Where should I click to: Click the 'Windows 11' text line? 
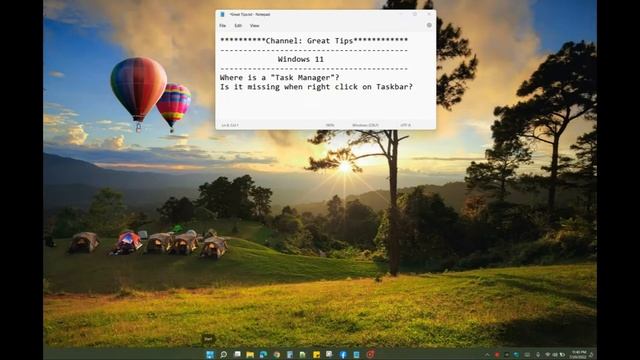(x=301, y=59)
